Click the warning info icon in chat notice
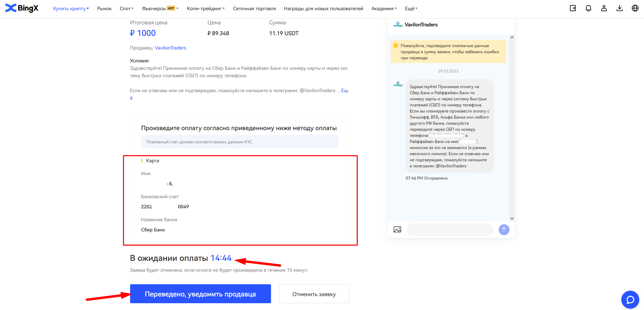This screenshot has width=644, height=310. click(x=396, y=45)
